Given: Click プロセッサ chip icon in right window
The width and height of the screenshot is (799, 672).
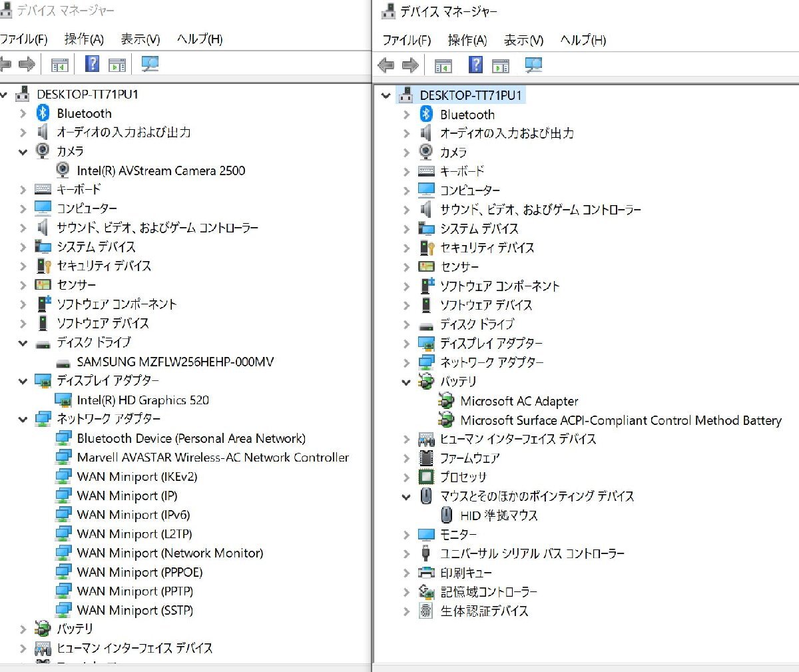Looking at the screenshot, I should coord(426,477).
